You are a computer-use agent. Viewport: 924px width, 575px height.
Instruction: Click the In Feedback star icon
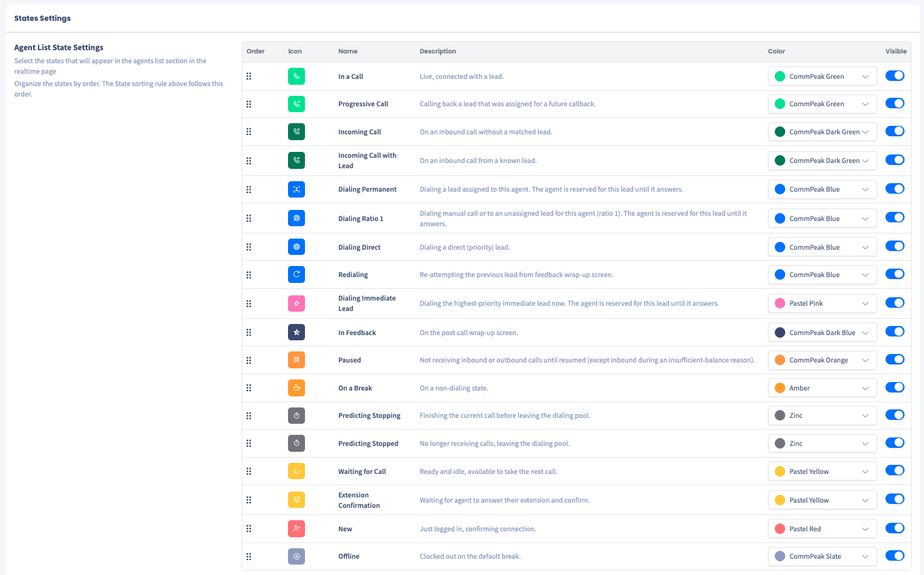click(x=296, y=332)
